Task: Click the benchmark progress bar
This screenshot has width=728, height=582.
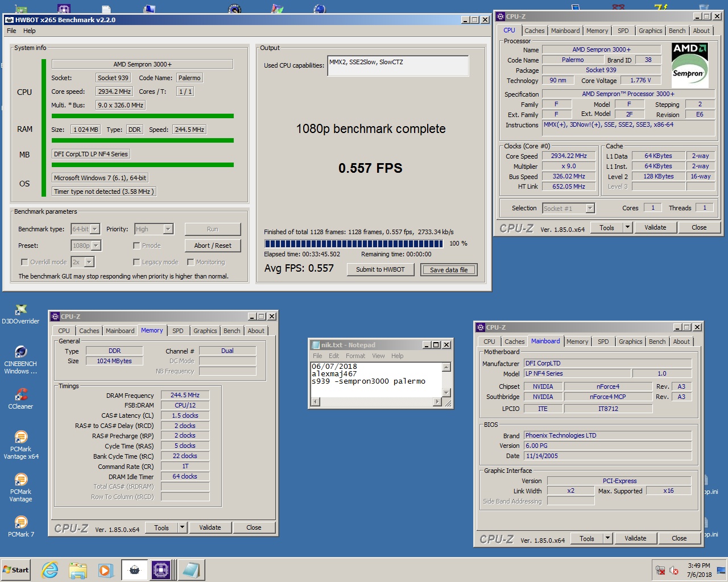Action: (x=354, y=243)
